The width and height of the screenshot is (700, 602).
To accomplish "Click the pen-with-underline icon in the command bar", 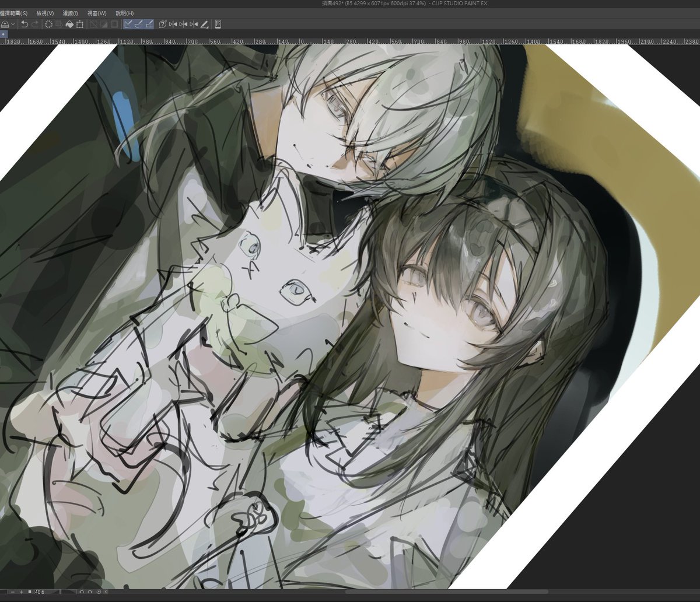I will click(204, 24).
